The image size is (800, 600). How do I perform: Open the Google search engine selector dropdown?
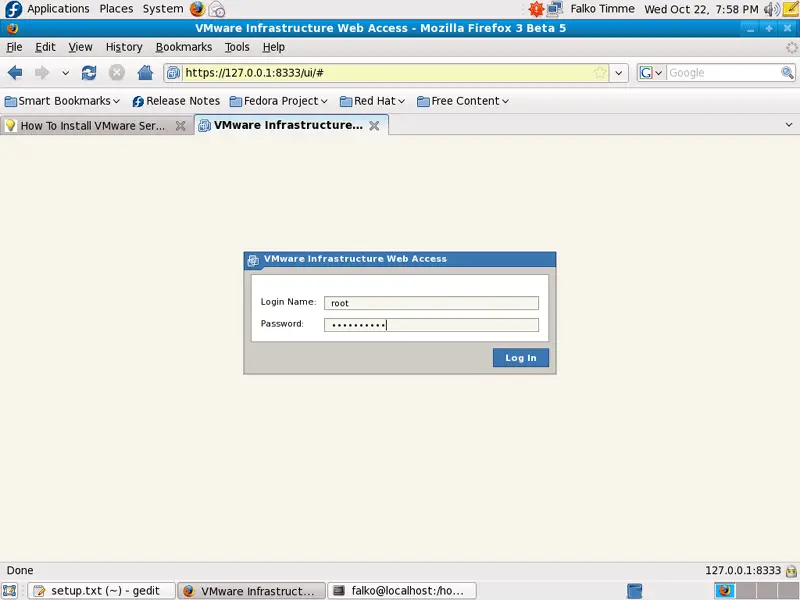(x=652, y=73)
